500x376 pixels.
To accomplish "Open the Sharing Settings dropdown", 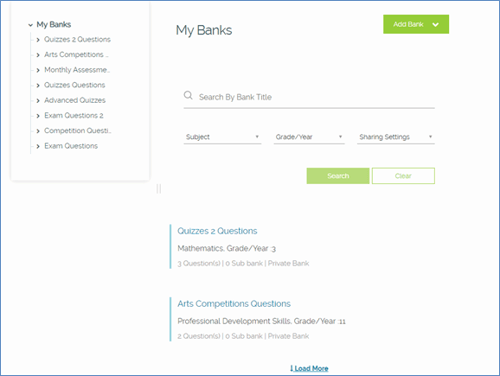I will pyautogui.click(x=396, y=137).
